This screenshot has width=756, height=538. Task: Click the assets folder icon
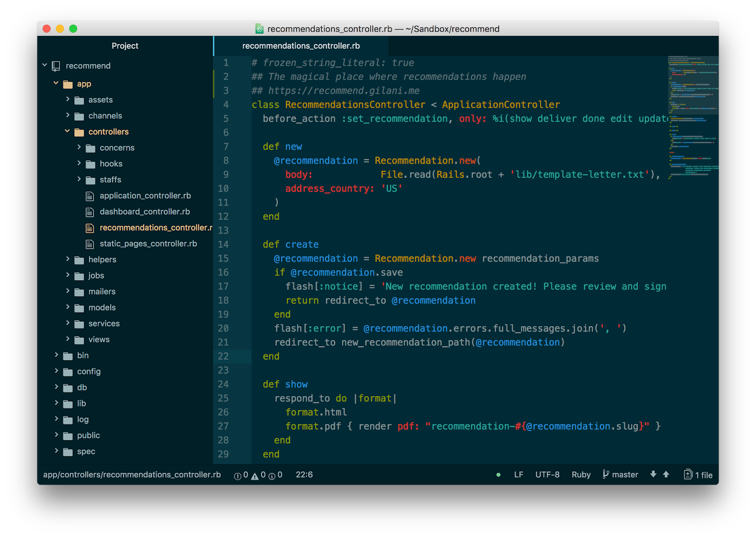79,100
